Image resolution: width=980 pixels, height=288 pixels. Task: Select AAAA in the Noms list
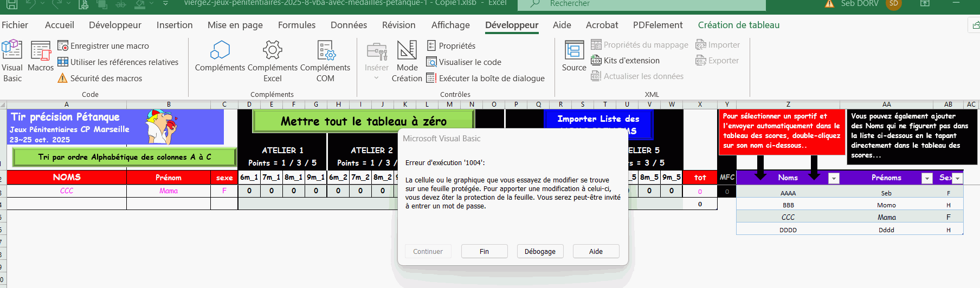[788, 193]
